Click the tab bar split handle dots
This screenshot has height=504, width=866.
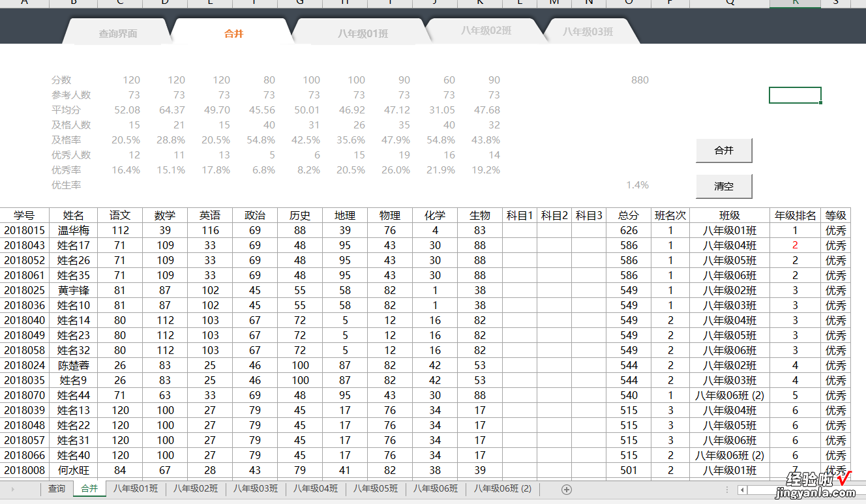[x=727, y=489]
